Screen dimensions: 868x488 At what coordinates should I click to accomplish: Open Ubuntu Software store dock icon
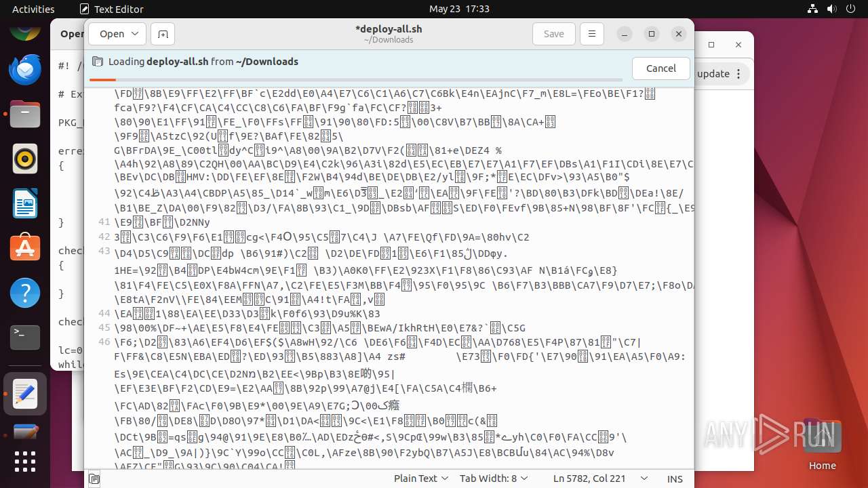coord(25,249)
